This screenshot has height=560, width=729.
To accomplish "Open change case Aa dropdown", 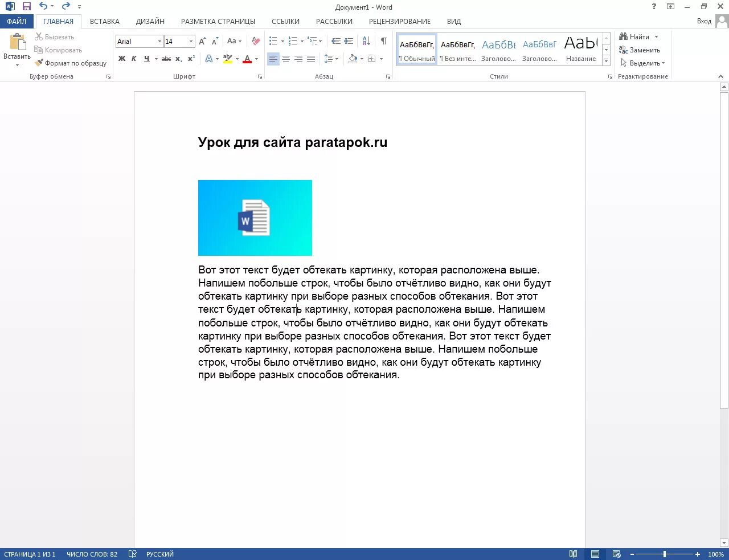I will click(234, 41).
